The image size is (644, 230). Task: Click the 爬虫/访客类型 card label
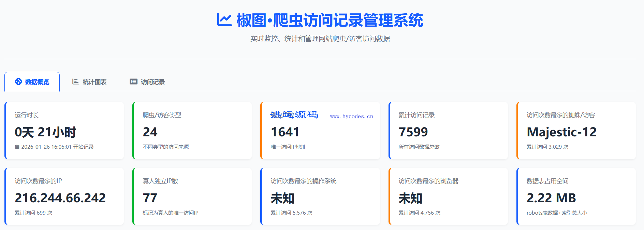(x=162, y=115)
